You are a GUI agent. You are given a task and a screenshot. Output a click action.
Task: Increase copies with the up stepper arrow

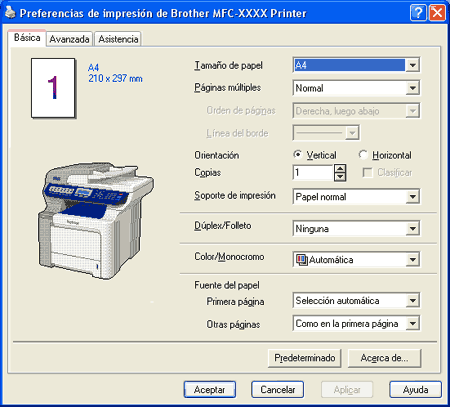[340, 169]
